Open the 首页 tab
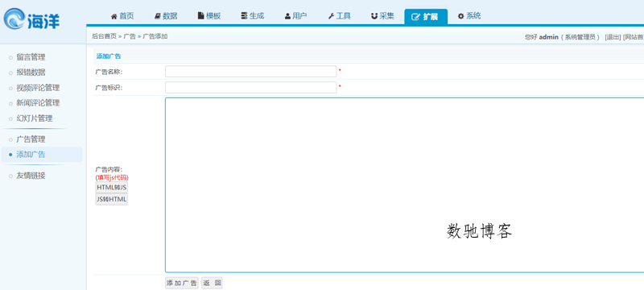 coord(122,16)
